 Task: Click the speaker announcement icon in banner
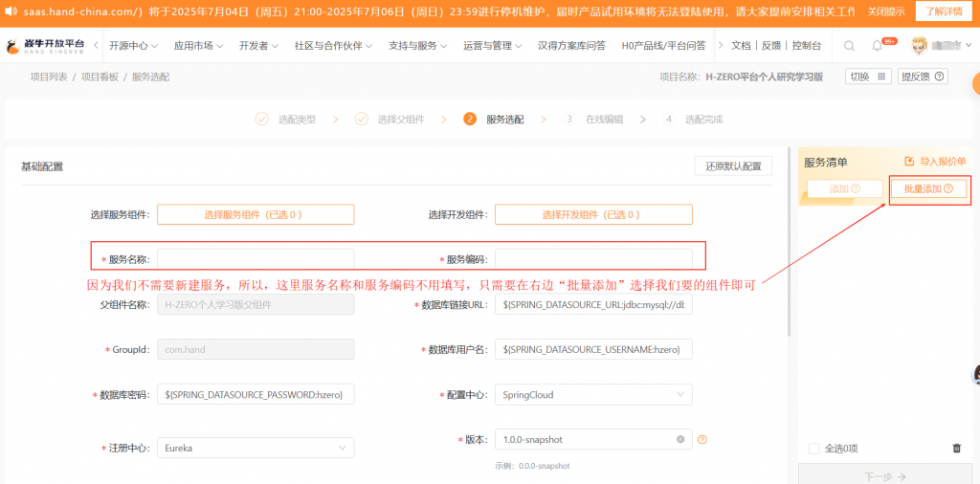click(14, 11)
